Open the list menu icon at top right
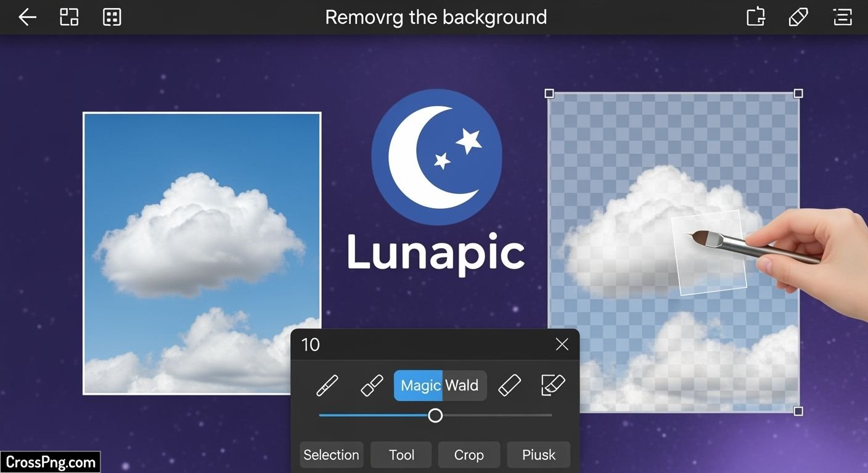This screenshot has width=868, height=473. pyautogui.click(x=842, y=17)
